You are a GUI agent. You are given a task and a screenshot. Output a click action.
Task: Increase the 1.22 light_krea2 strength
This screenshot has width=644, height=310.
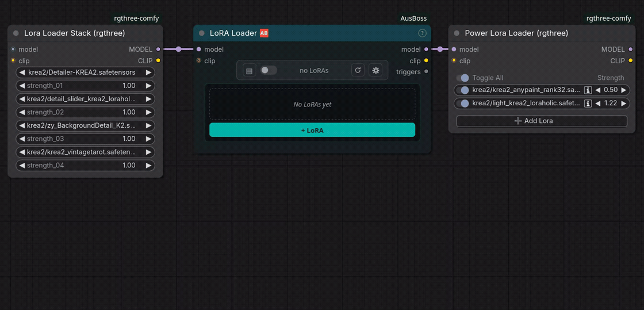[623, 103]
